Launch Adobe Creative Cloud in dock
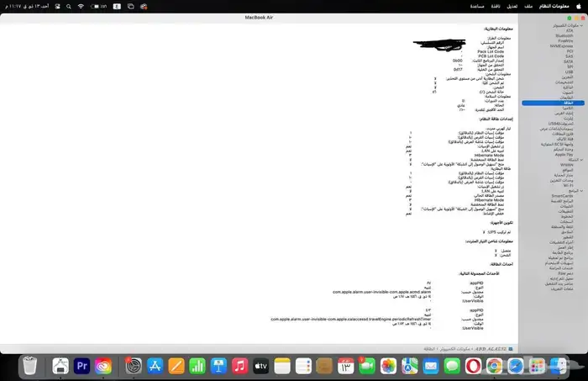Screen dimensions: 588x381 [x=105, y=366]
